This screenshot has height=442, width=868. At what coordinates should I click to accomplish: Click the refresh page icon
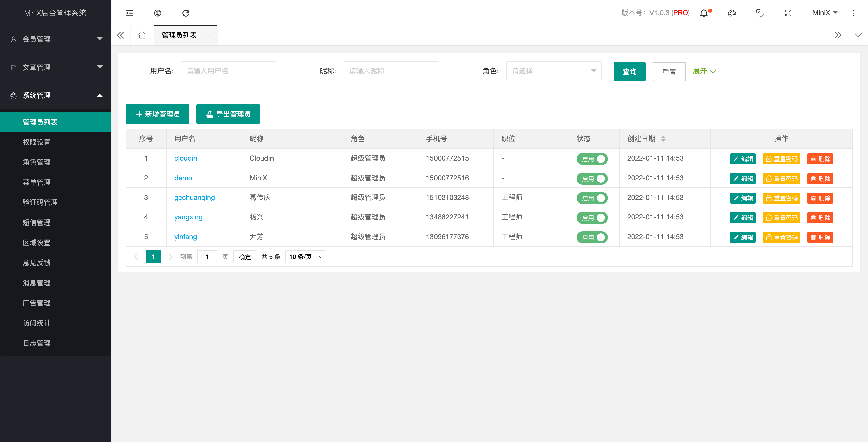click(x=186, y=13)
